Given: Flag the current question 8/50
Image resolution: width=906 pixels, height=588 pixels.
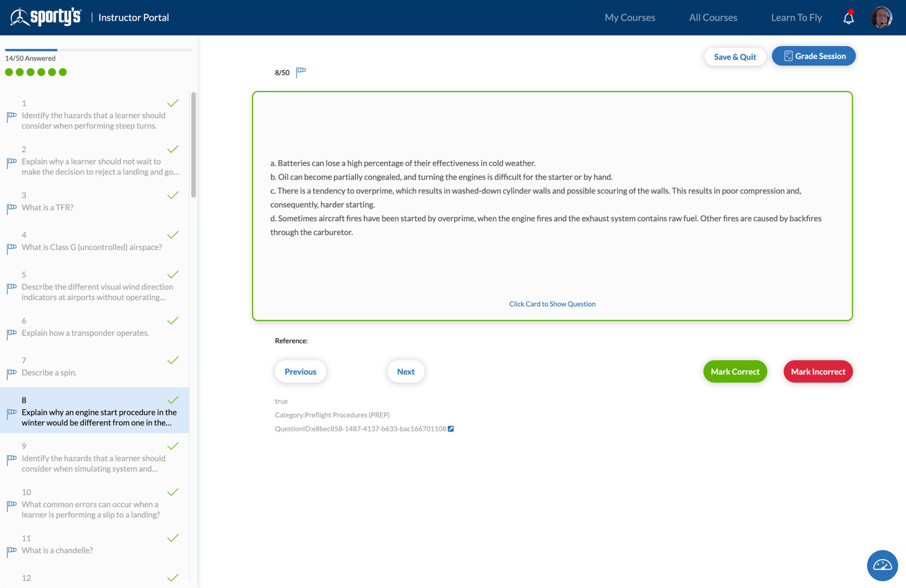Looking at the screenshot, I should coord(301,72).
